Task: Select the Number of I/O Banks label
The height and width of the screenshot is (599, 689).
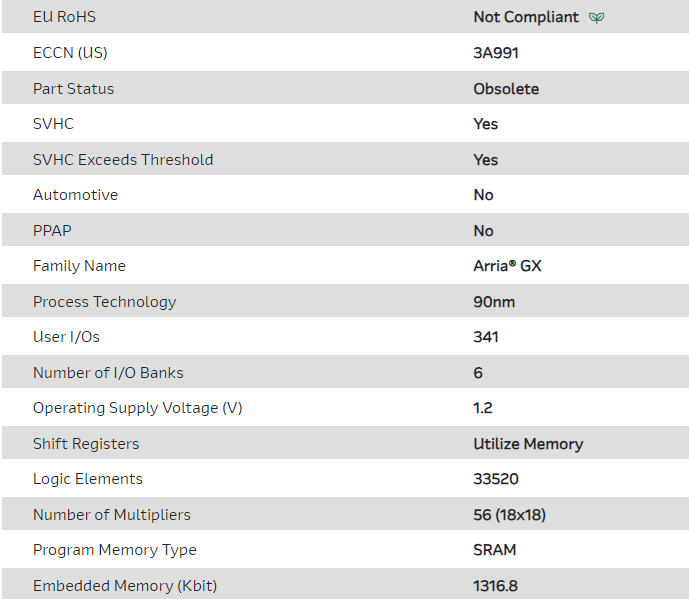Action: (108, 373)
